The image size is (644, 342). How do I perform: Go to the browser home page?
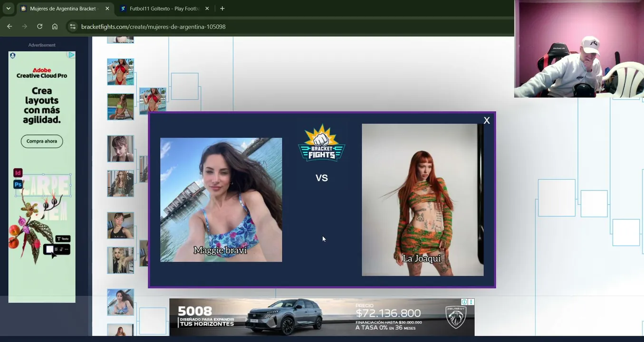click(x=55, y=27)
